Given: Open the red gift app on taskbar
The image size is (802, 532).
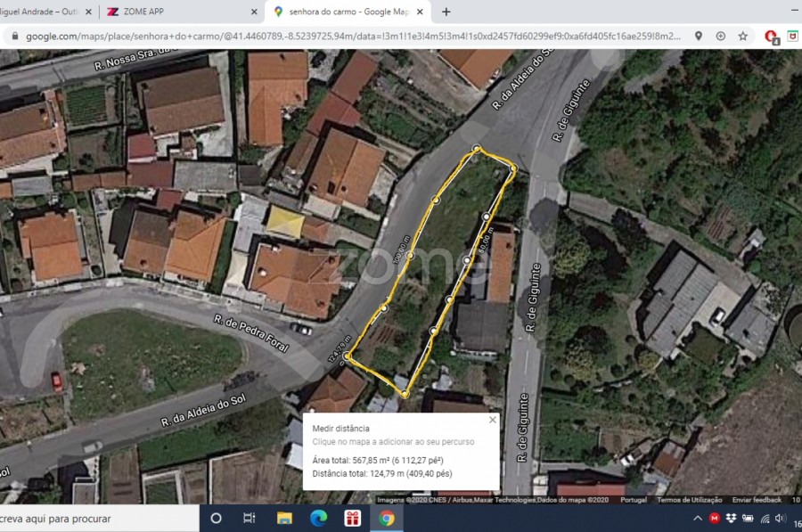Looking at the screenshot, I should [x=353, y=519].
